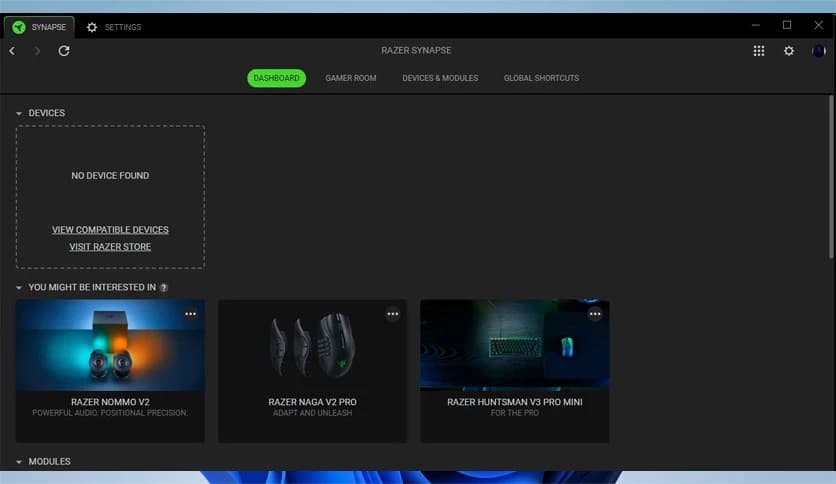Follow the Visit Razer Store link

(110, 247)
